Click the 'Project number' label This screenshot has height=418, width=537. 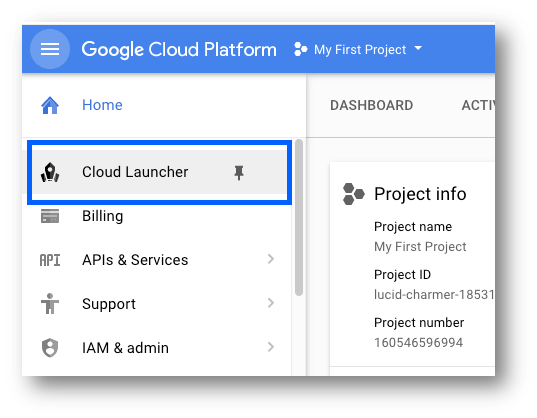pyautogui.click(x=419, y=323)
